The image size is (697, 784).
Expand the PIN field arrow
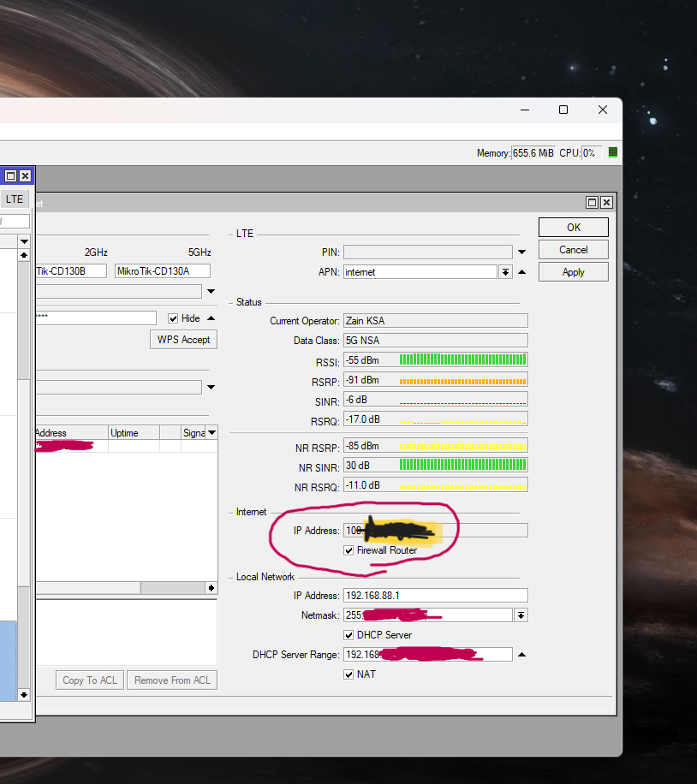point(521,252)
